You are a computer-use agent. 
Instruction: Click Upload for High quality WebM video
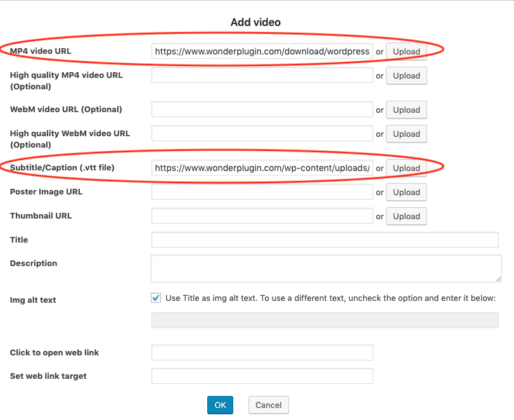pyautogui.click(x=406, y=134)
